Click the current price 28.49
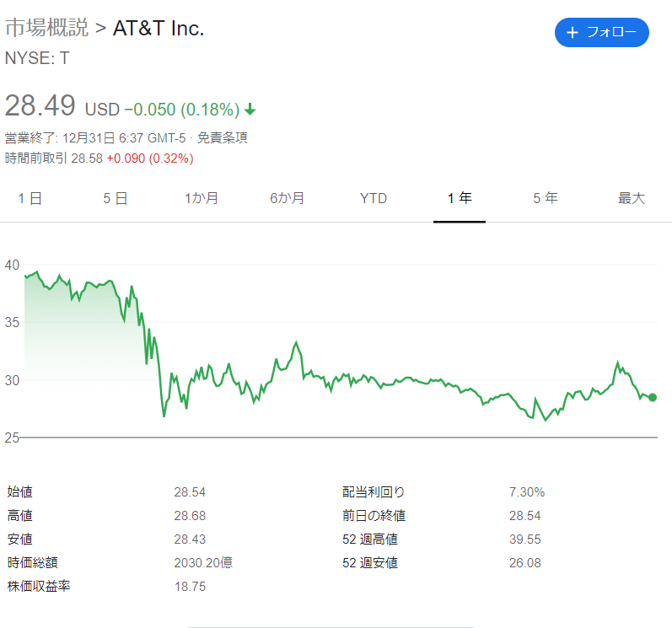This screenshot has width=672, height=628. click(x=40, y=105)
